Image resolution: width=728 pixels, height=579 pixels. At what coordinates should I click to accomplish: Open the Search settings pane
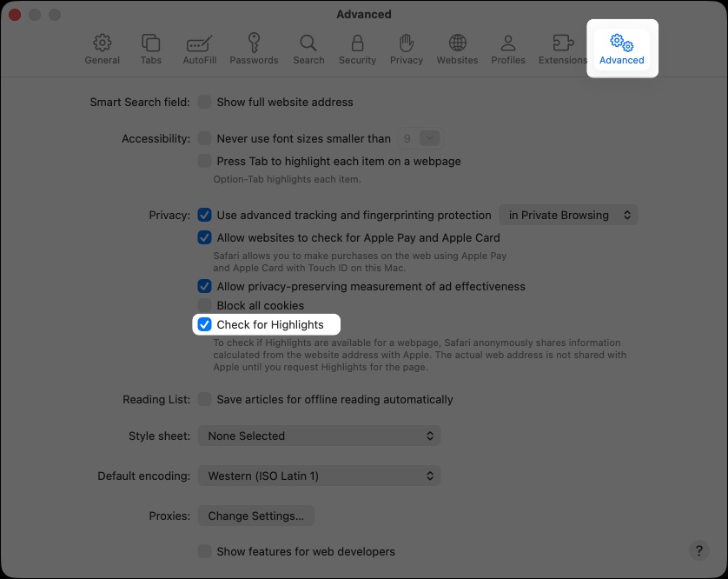pyautogui.click(x=308, y=50)
